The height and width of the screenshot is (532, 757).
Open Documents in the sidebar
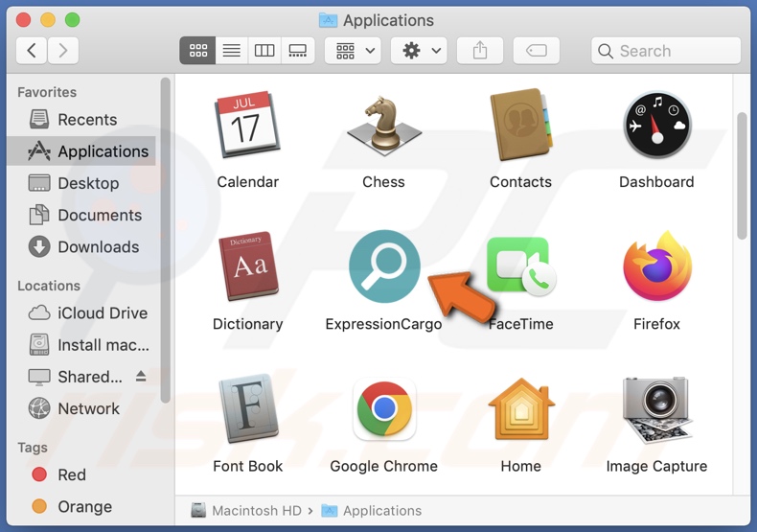[x=81, y=215]
